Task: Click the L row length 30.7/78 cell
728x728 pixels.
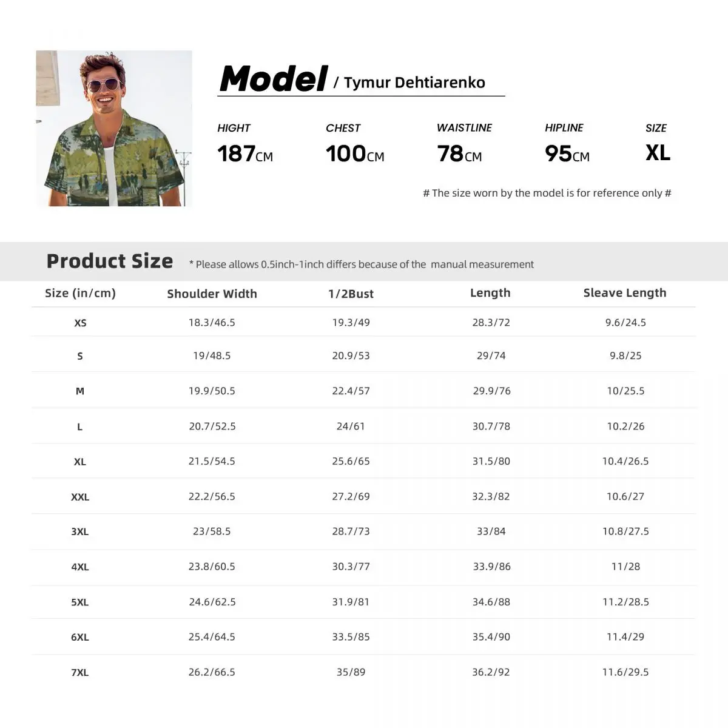Action: point(491,426)
